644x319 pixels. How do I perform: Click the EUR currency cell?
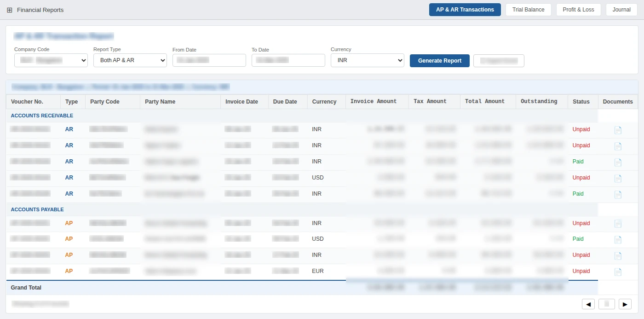[318, 271]
